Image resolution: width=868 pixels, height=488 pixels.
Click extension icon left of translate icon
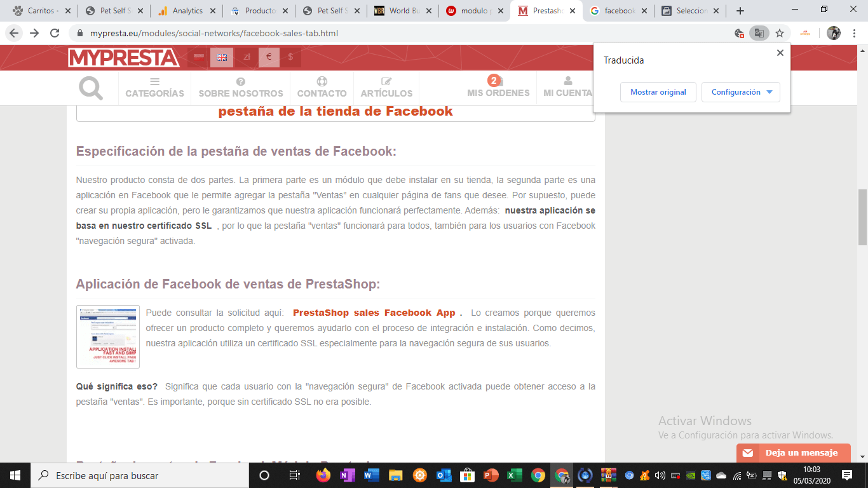pyautogui.click(x=739, y=33)
